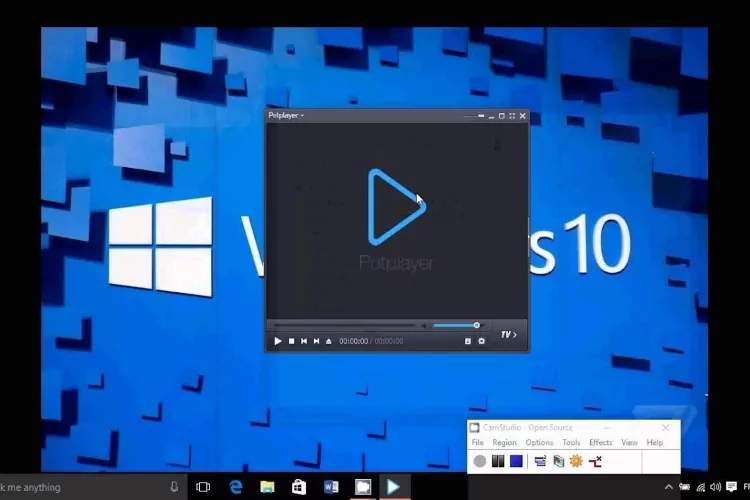The width and height of the screenshot is (750, 500).
Task: Open the CamStudio File menu
Action: pos(477,443)
